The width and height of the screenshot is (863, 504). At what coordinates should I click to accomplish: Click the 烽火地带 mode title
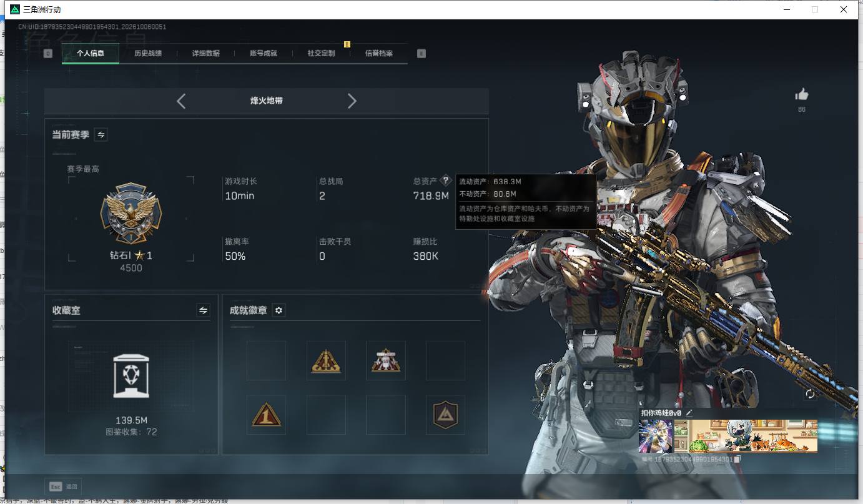(267, 101)
